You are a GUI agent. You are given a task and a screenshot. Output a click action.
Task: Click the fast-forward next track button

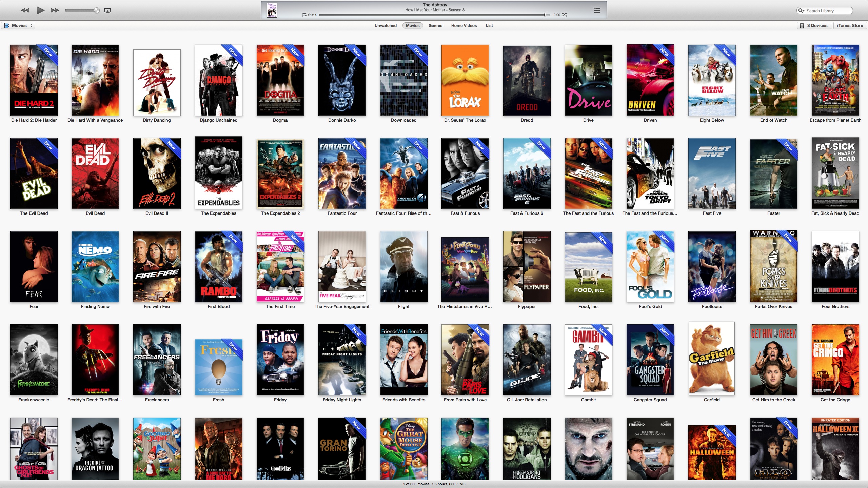55,11
